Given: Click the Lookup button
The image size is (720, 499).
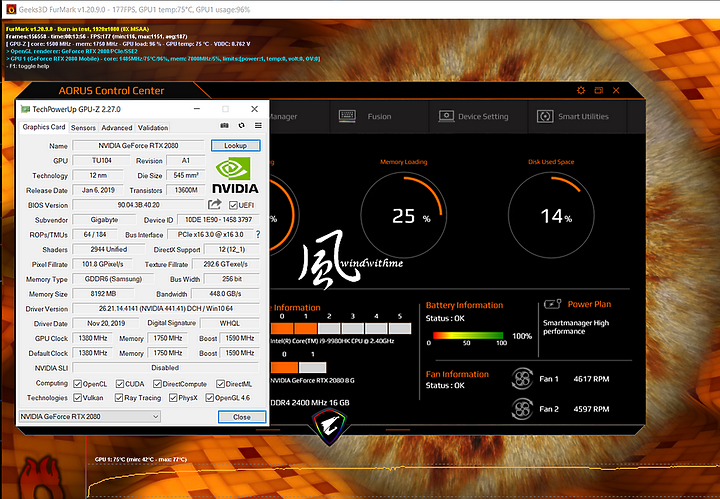Looking at the screenshot, I should pyautogui.click(x=236, y=146).
